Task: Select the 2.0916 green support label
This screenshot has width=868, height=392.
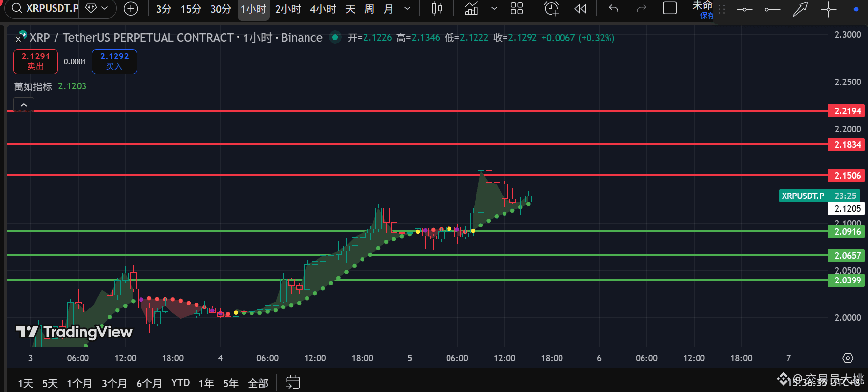Action: (x=846, y=232)
